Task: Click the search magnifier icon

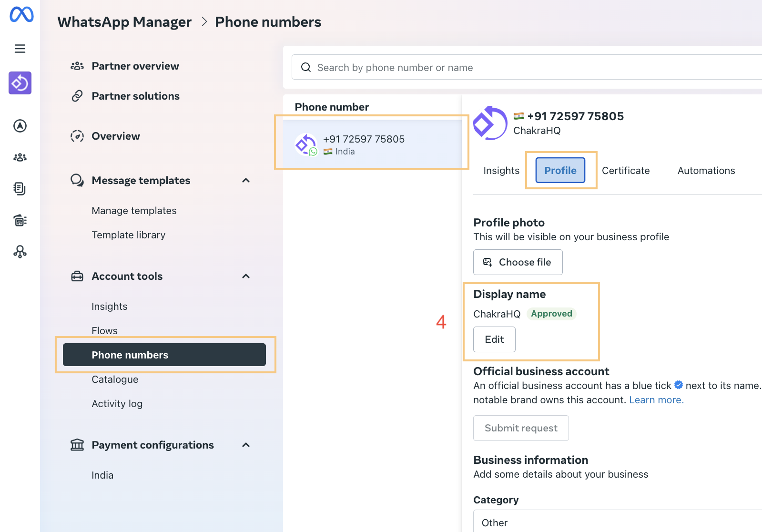Action: click(x=306, y=67)
